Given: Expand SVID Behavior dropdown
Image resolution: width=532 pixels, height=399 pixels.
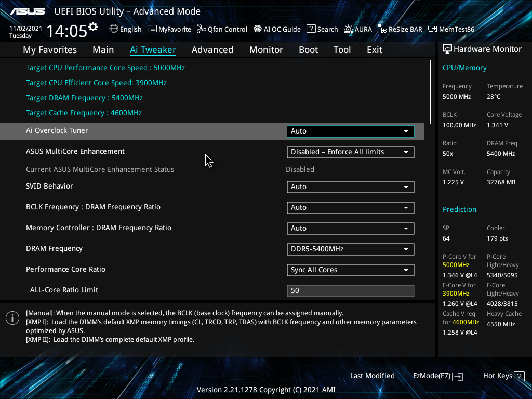Looking at the screenshot, I should click(x=350, y=187).
